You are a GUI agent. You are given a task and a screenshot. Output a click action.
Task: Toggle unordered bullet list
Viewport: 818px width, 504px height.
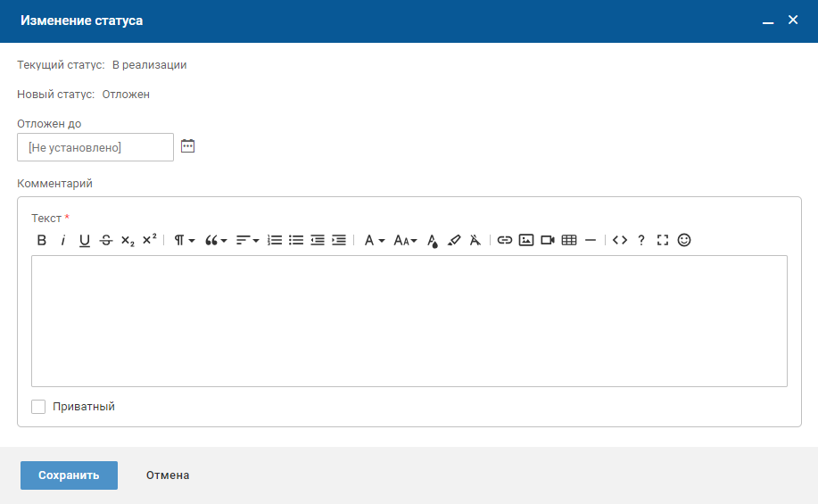[296, 240]
